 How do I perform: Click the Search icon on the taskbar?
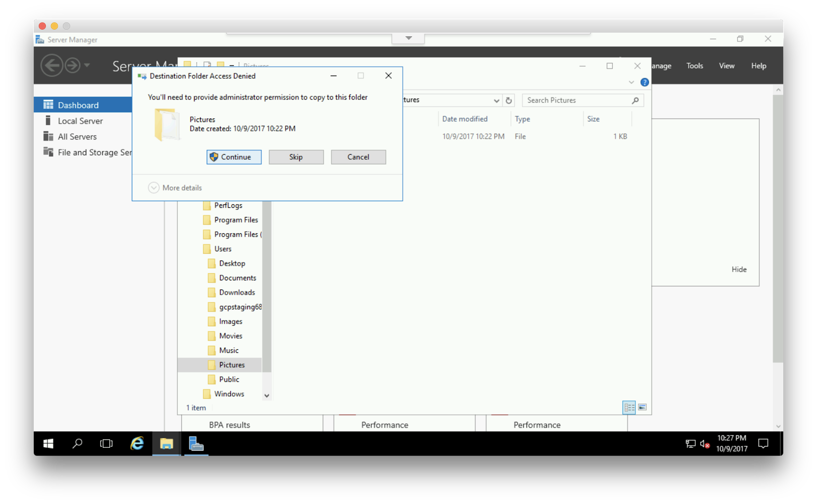[77, 444]
